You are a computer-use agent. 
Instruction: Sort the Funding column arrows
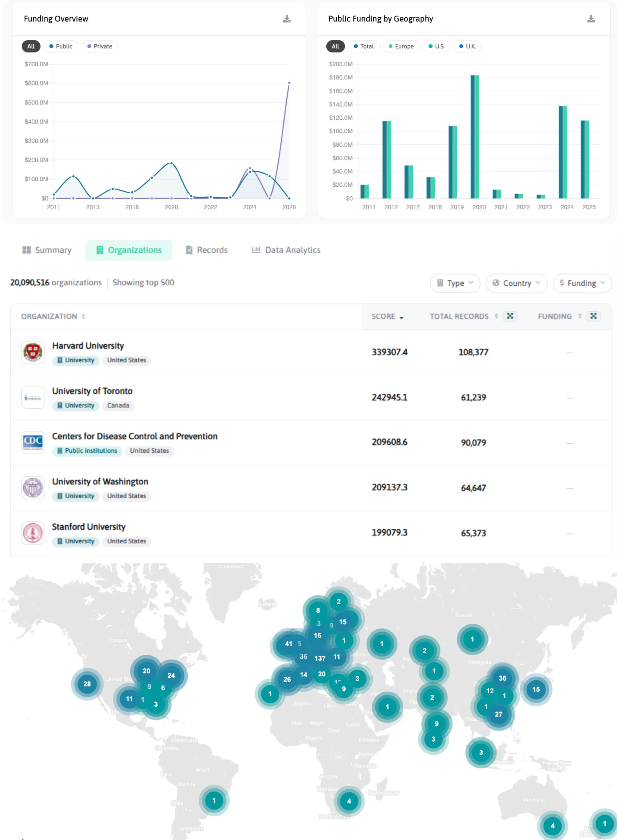click(580, 316)
